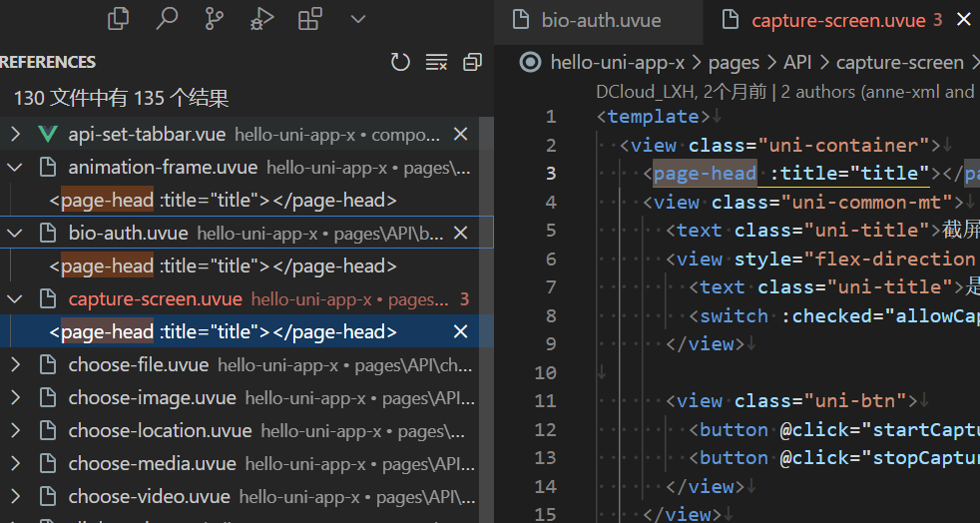Click '130 文件中有 135 个结果' summary text
The width and height of the screenshot is (980, 523).
coord(121,98)
